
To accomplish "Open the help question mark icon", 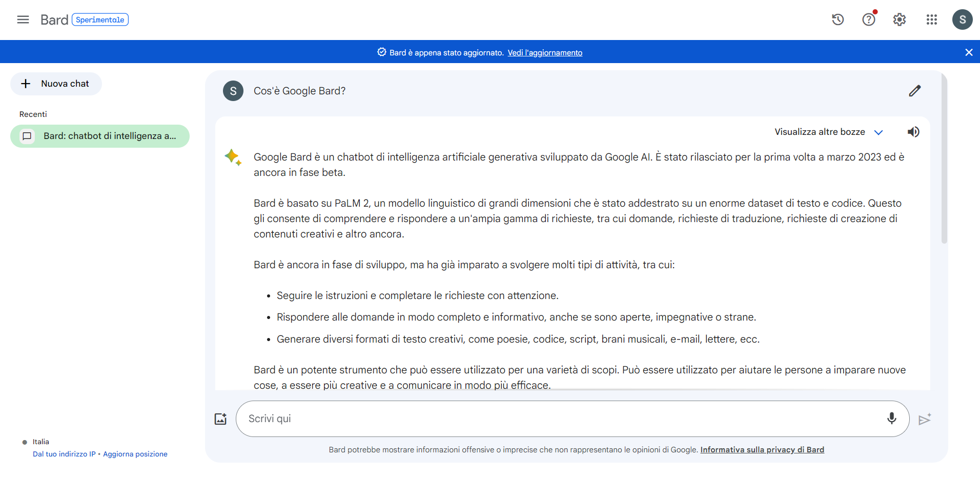I will 869,19.
